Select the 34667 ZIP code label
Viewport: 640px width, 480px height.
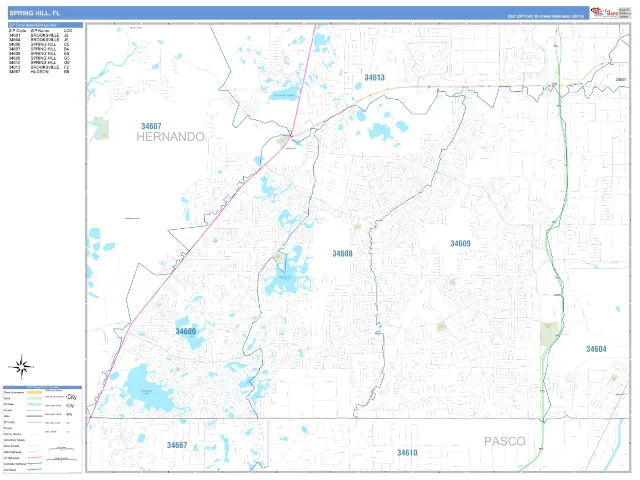click(177, 445)
